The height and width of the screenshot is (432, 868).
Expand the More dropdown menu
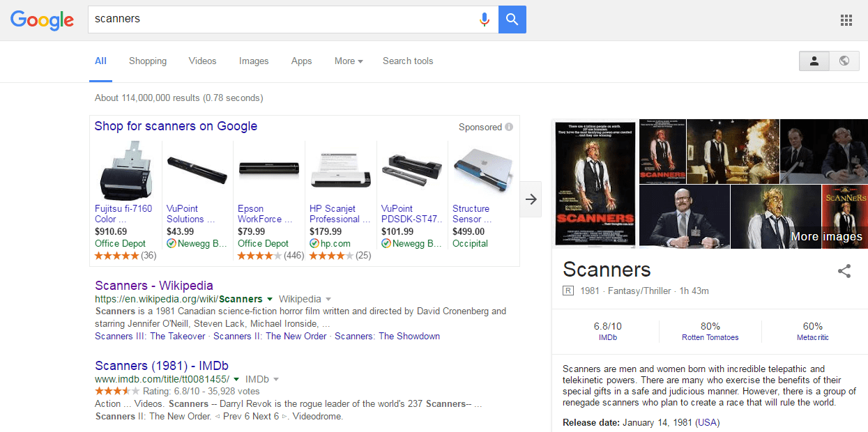pyautogui.click(x=349, y=61)
